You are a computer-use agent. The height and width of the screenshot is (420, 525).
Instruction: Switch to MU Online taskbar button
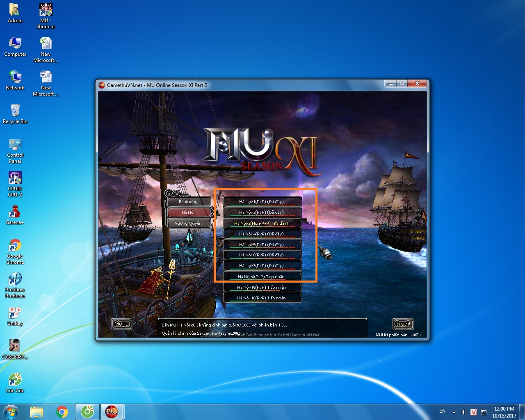point(112,412)
